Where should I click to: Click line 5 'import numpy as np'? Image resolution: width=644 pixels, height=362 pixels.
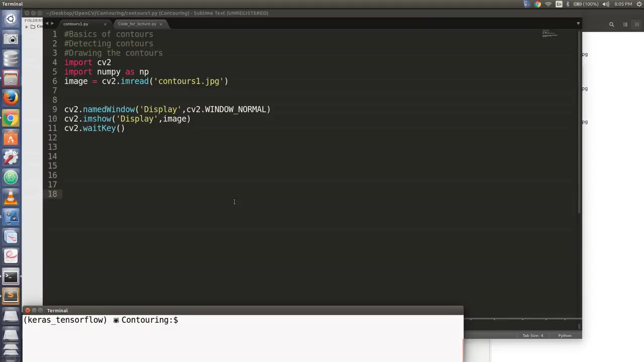pos(106,72)
